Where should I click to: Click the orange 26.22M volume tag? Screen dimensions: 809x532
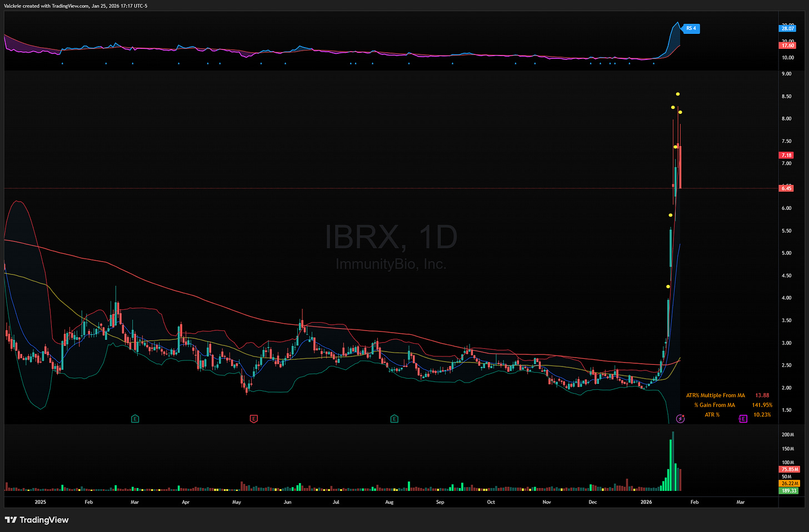790,484
